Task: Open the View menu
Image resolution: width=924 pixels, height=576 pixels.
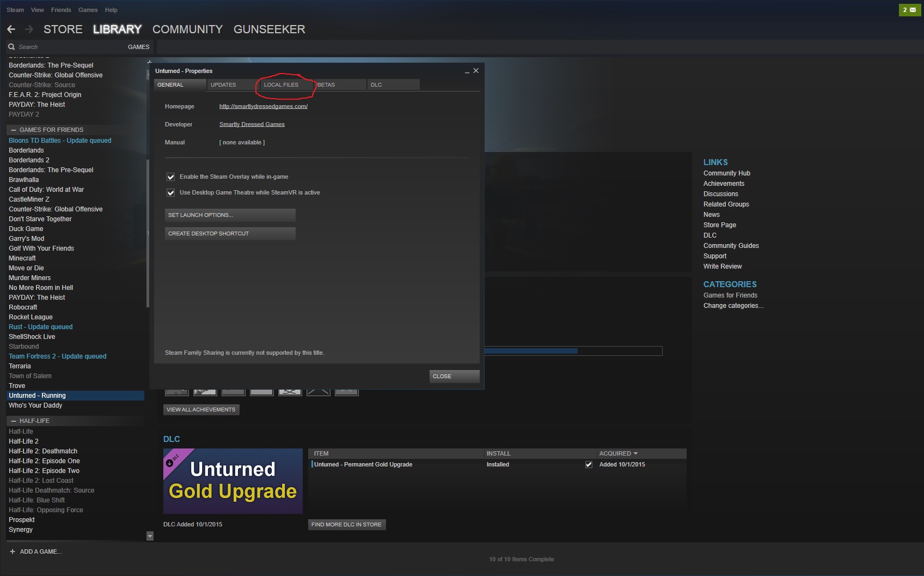Action: (38, 10)
